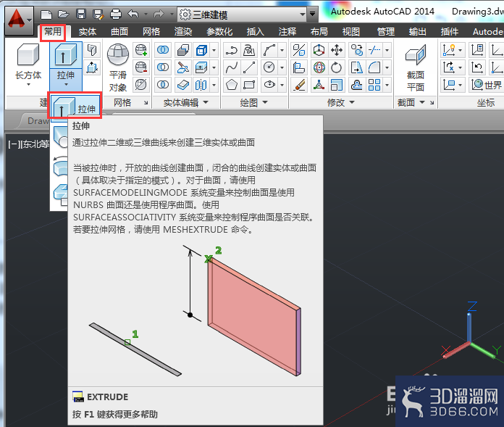Click the 3D Mirror tool icon
The height and width of the screenshot is (427, 504).
tap(299, 50)
